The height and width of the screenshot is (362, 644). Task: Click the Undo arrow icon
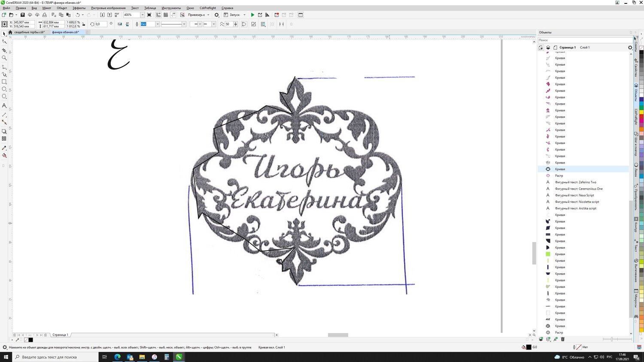click(x=78, y=15)
